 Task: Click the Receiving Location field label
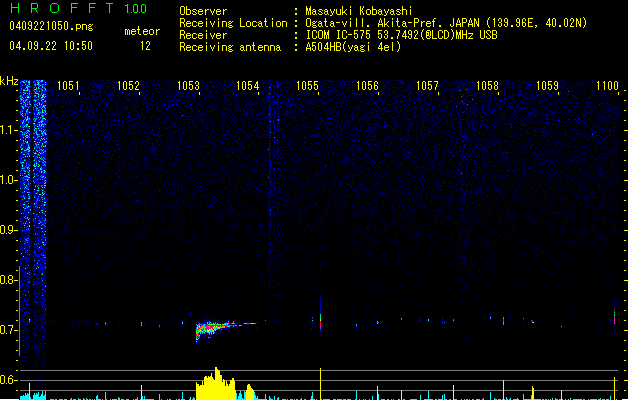(x=233, y=23)
